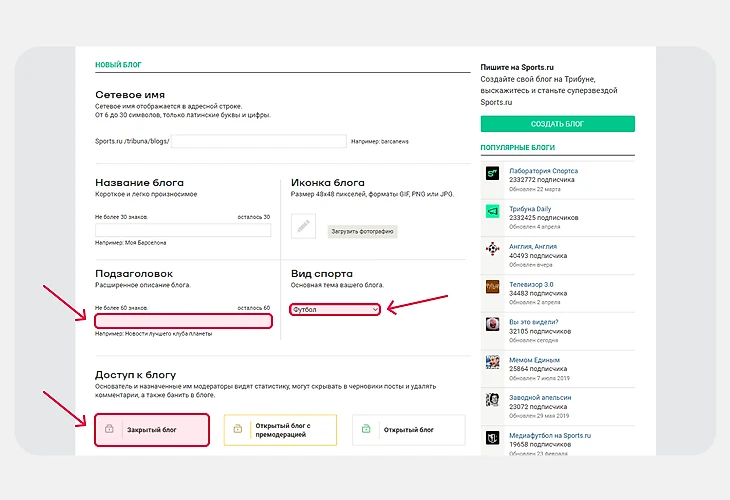Click the Телевизор 3.0 blog avatar icon
Viewport: 730px width, 500px height.
[492, 286]
